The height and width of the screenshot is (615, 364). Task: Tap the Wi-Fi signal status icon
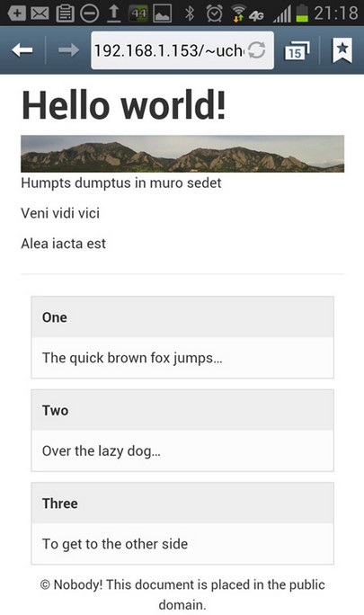pos(237,13)
